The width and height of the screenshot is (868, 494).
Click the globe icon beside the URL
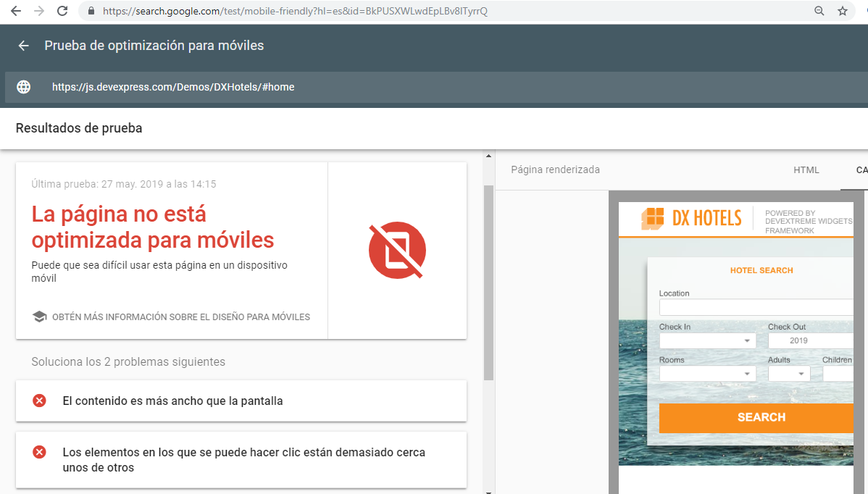click(x=24, y=87)
